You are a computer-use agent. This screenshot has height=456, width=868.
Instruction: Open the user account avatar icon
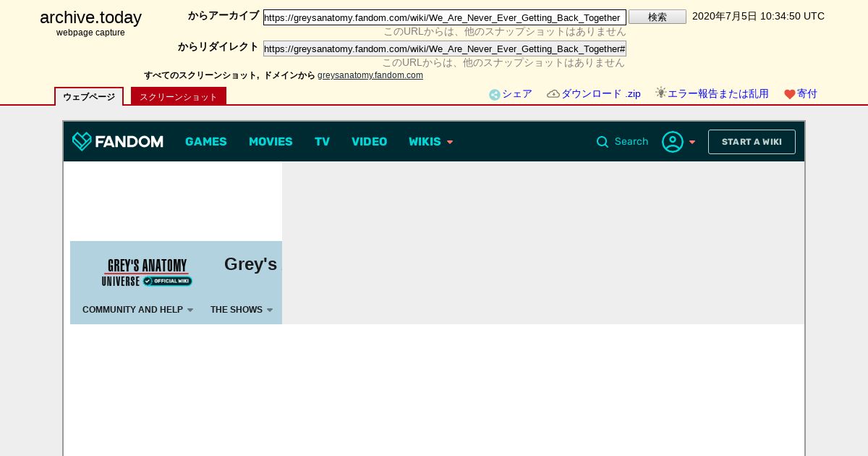(x=673, y=142)
